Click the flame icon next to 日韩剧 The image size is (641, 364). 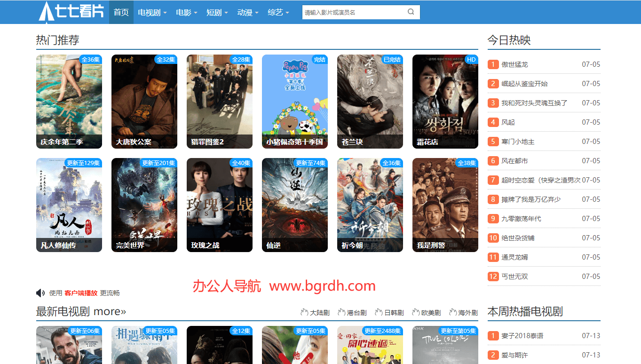(379, 312)
